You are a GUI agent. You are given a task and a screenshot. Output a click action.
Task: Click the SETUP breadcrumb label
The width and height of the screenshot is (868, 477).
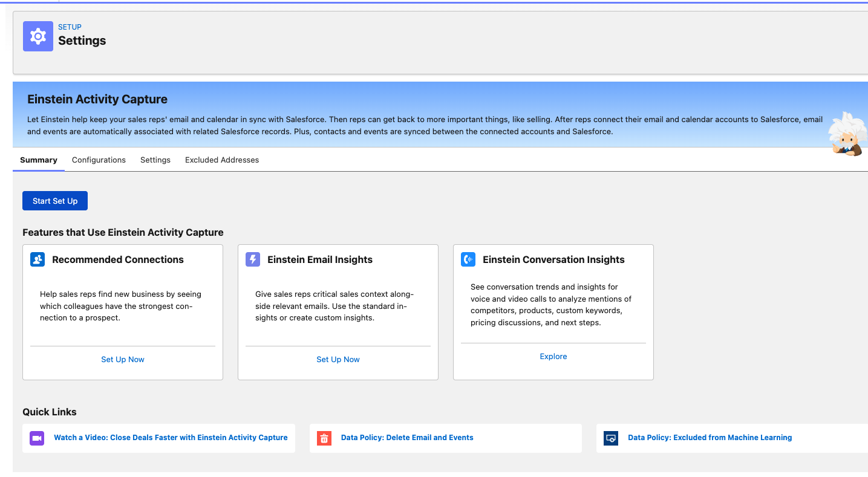click(x=70, y=27)
